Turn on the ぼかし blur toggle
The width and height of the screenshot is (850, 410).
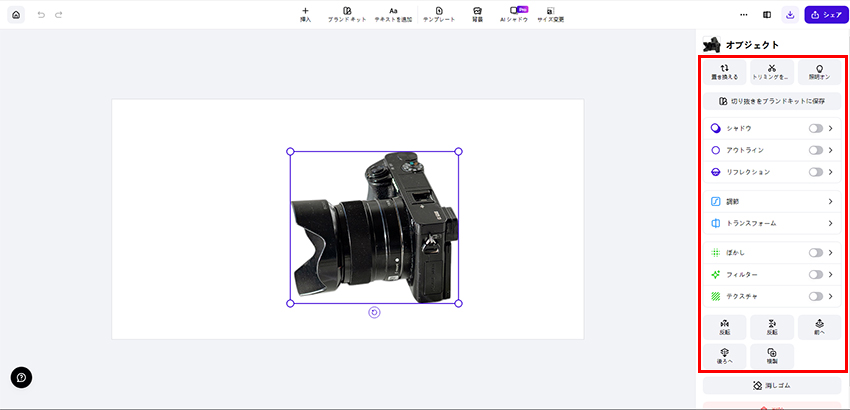pos(816,253)
